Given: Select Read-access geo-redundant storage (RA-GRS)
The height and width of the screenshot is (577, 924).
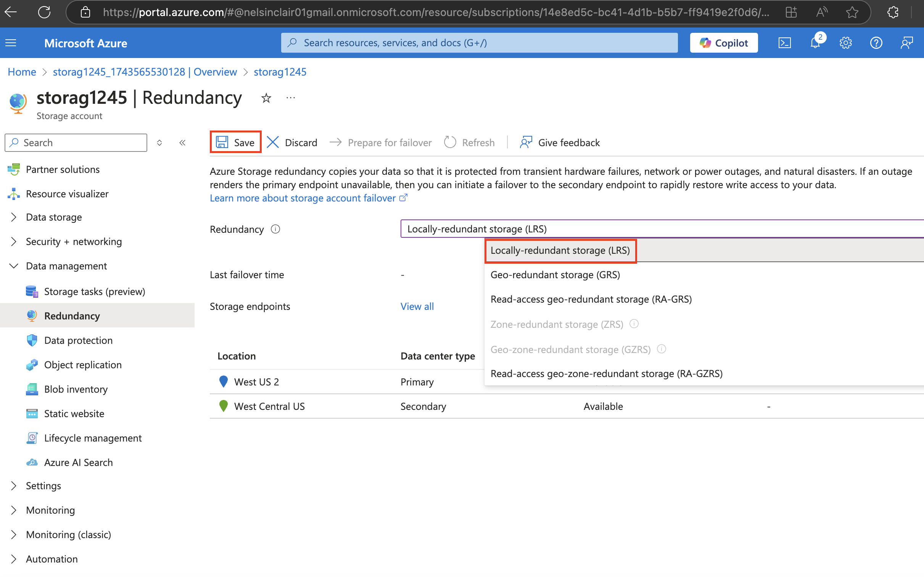Looking at the screenshot, I should (704, 299).
